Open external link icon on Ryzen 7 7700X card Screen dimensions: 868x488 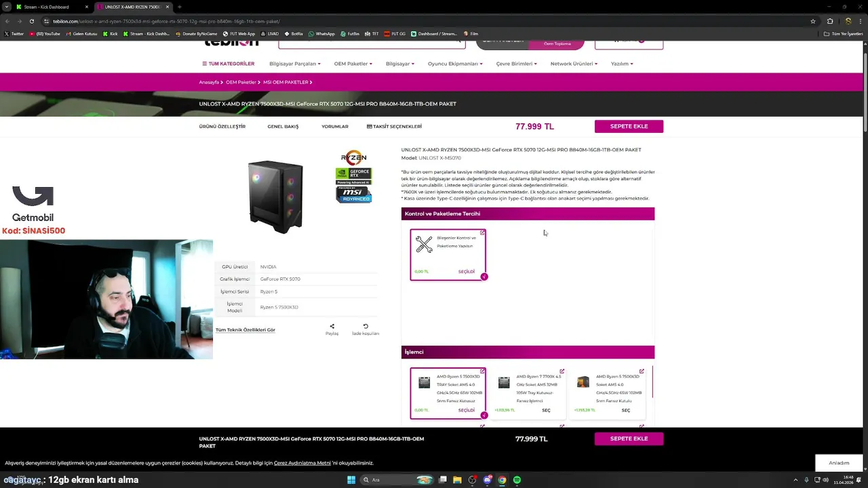pos(561,371)
